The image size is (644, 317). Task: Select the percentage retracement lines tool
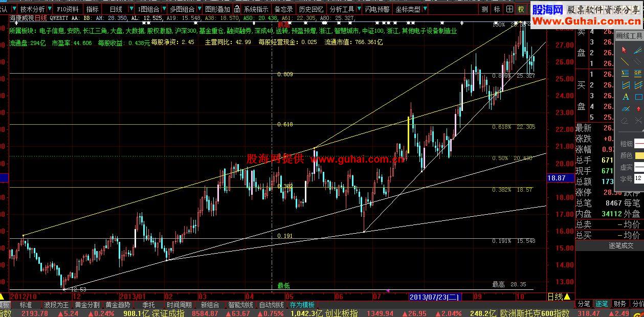tap(625, 73)
